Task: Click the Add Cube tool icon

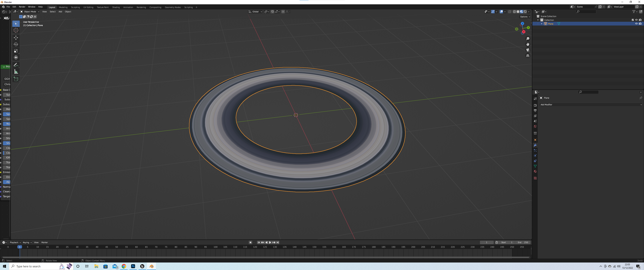Action: (16, 79)
